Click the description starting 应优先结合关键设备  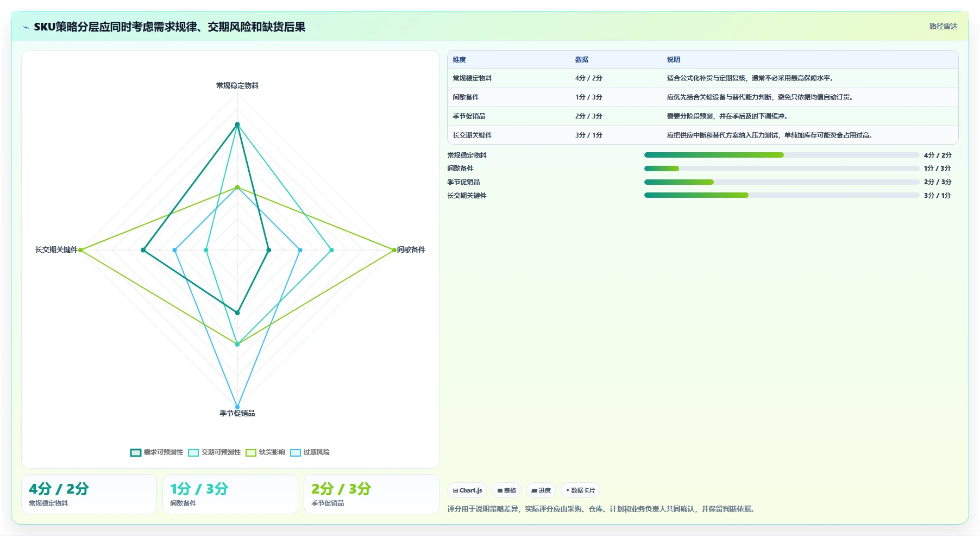760,97
